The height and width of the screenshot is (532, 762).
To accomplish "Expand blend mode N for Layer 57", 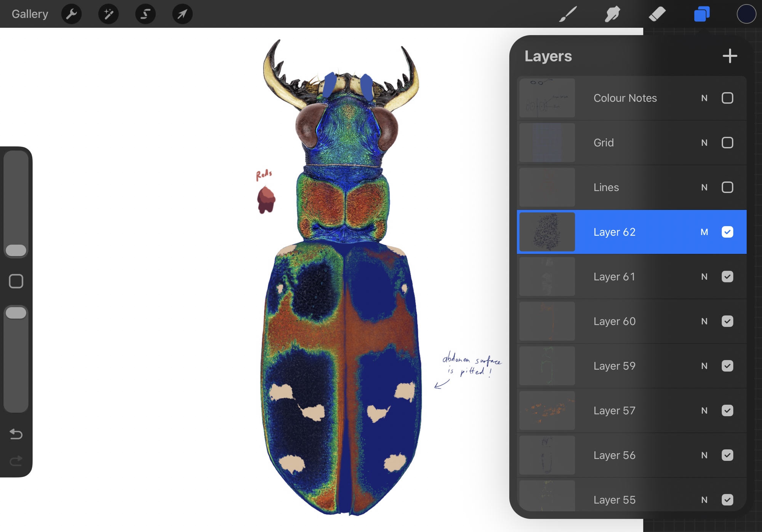I will point(704,410).
